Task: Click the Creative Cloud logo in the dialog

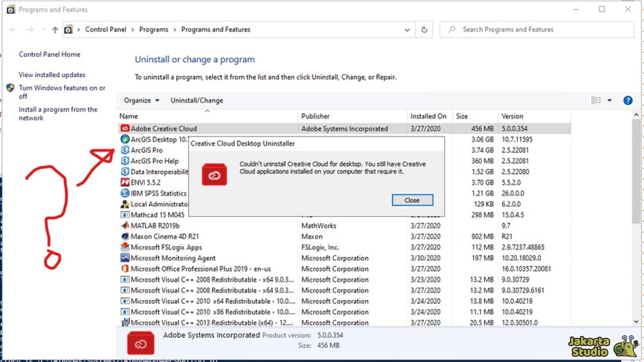Action: coord(214,175)
